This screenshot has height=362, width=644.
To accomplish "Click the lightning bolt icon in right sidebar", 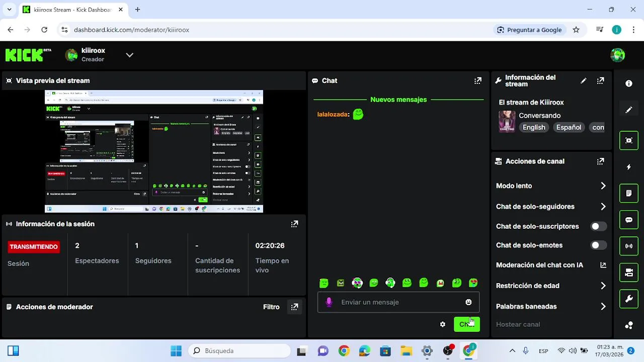I will coord(629,167).
